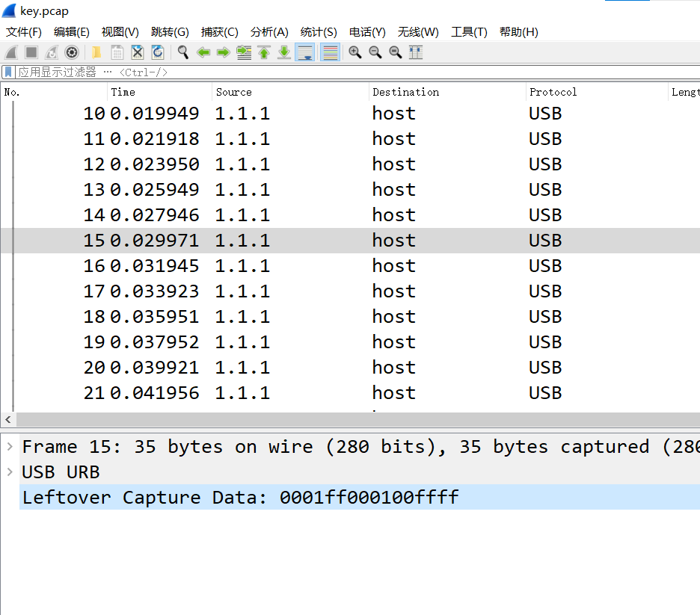The height and width of the screenshot is (615, 700).
Task: Sort packets by Protocol column header
Action: 553,92
